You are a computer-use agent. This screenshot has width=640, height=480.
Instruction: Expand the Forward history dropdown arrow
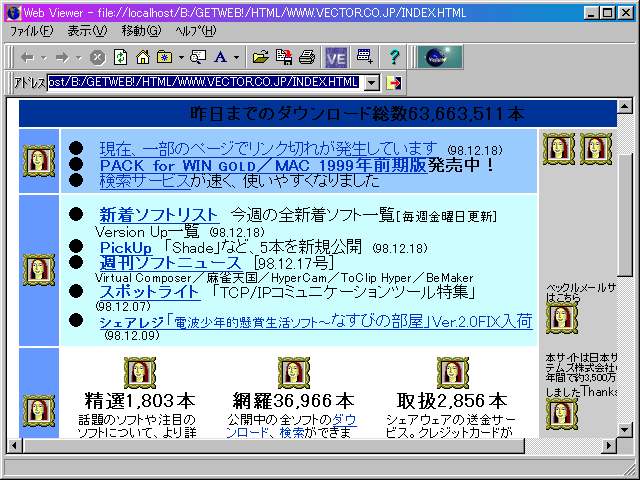point(79,58)
